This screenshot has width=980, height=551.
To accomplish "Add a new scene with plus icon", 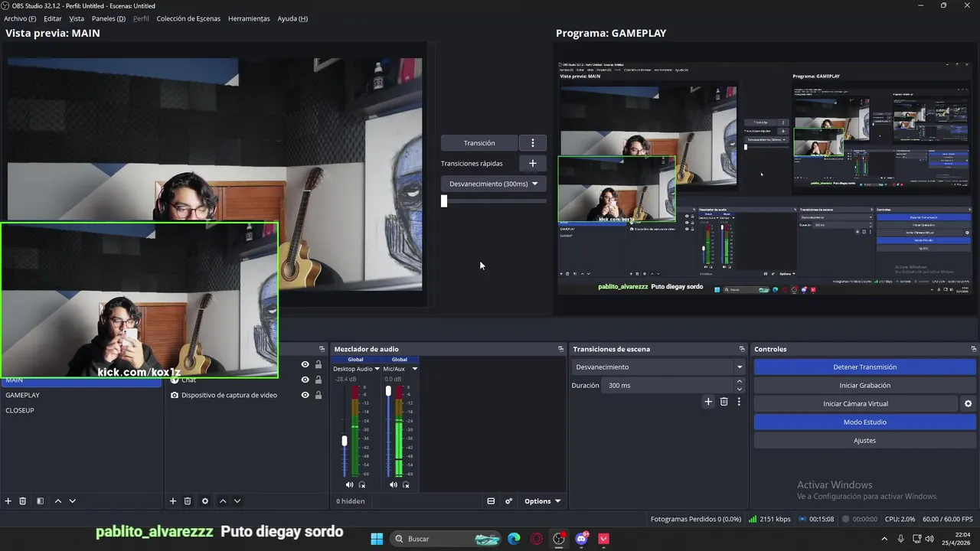I will coord(8,501).
